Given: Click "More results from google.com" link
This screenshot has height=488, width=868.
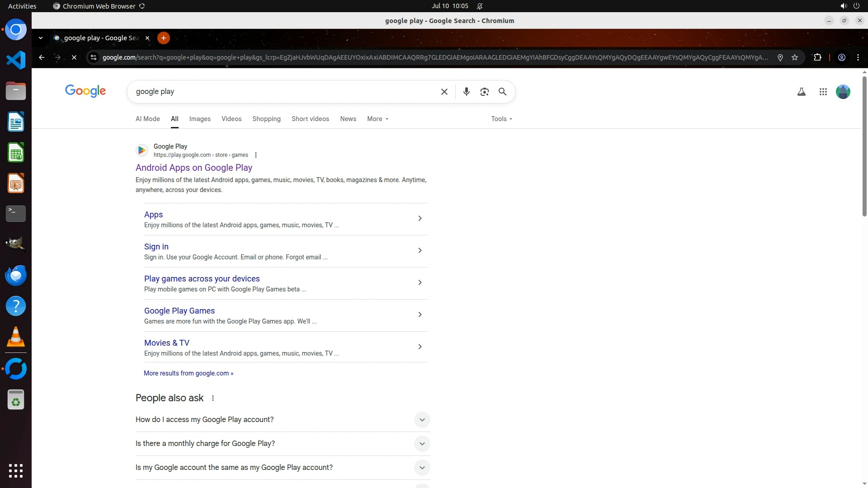Looking at the screenshot, I should pyautogui.click(x=188, y=373).
